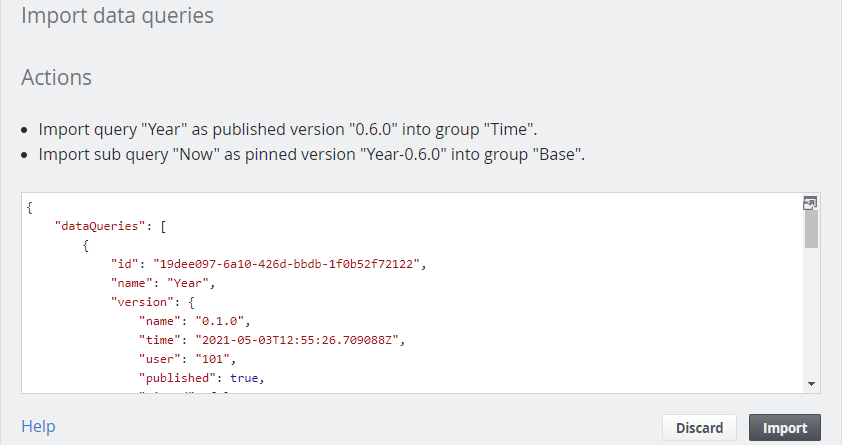Click the "Import data queries" heading

pyautogui.click(x=117, y=15)
